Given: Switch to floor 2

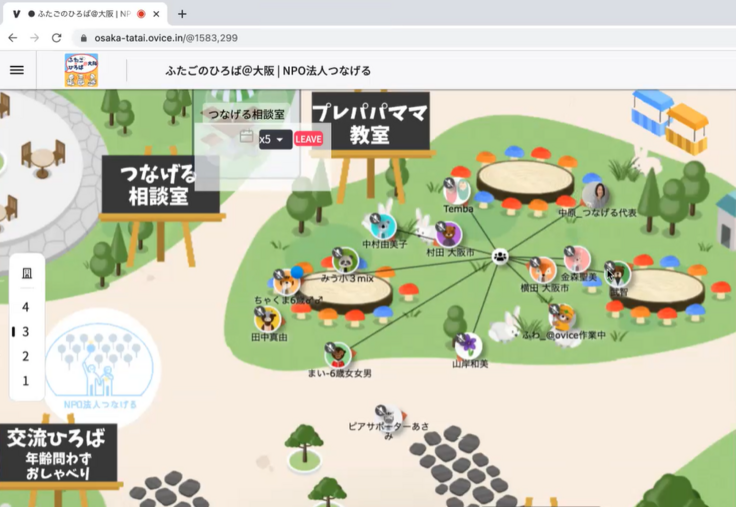Looking at the screenshot, I should click(x=26, y=356).
